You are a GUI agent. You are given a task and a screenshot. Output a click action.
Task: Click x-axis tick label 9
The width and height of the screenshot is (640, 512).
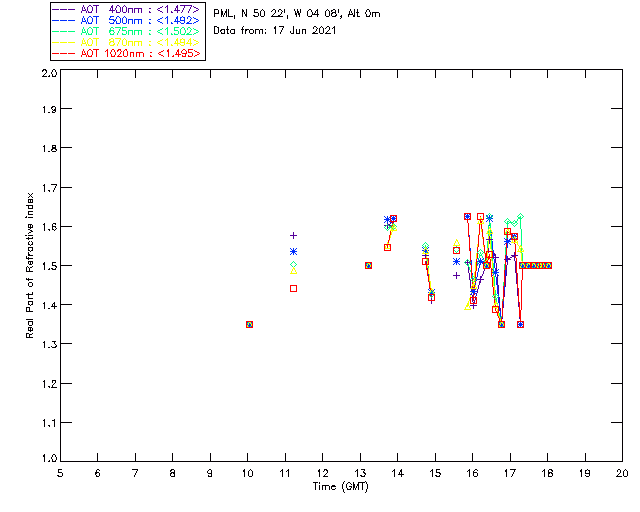click(210, 473)
